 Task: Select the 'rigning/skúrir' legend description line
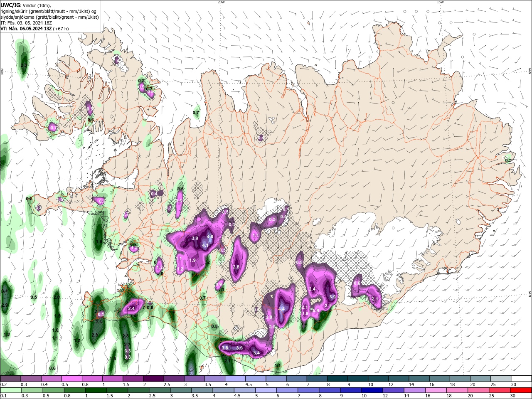click(x=49, y=11)
